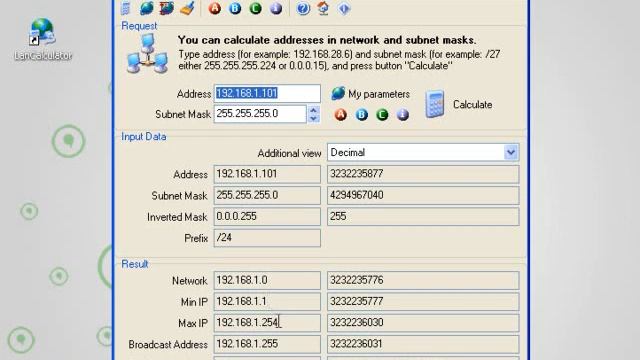Click the Additional view dropdown arrow

pos(510,153)
